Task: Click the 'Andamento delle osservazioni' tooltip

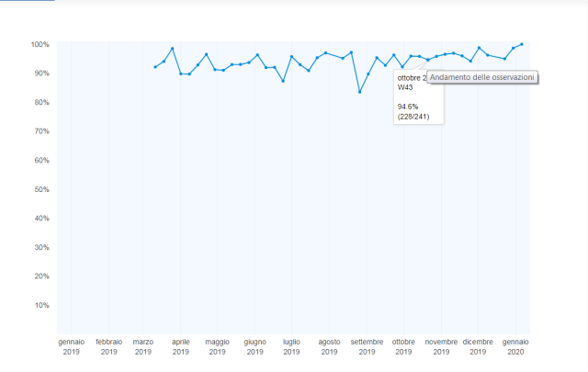Action: 482,78
